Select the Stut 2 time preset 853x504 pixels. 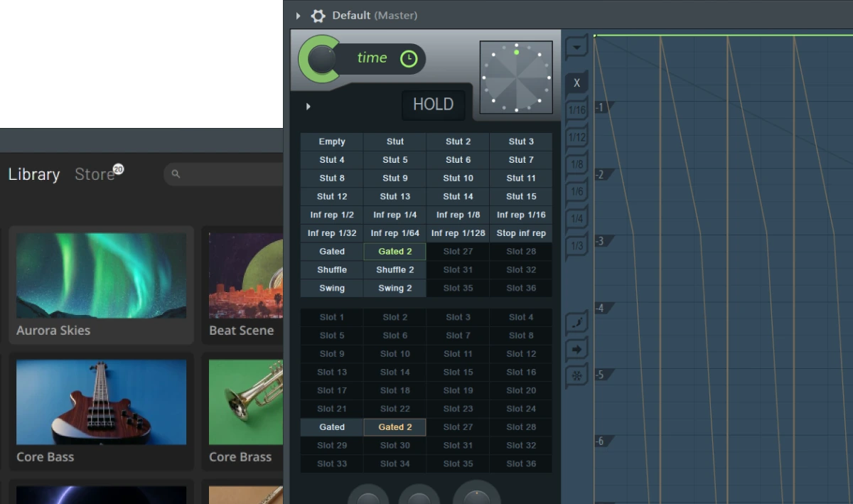pyautogui.click(x=458, y=141)
